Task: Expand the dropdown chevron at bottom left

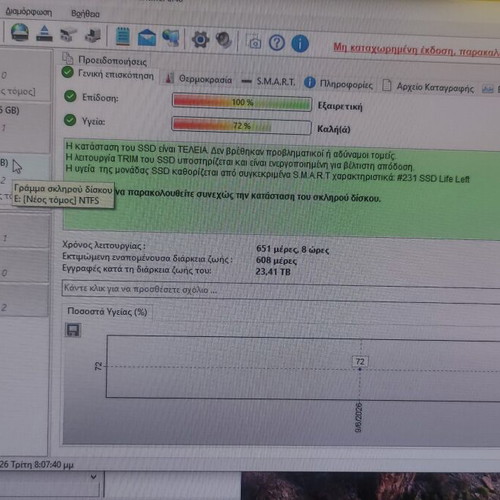Action: point(94,477)
